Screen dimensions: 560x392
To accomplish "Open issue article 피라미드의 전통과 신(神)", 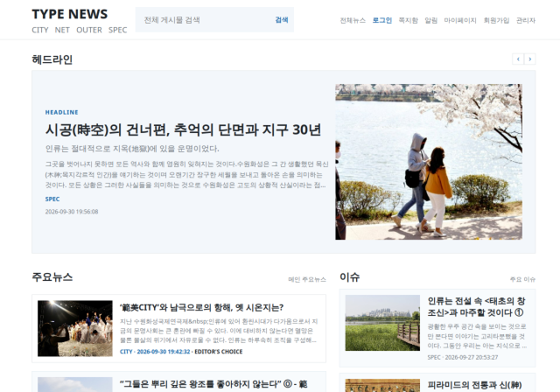I will coord(474,385).
